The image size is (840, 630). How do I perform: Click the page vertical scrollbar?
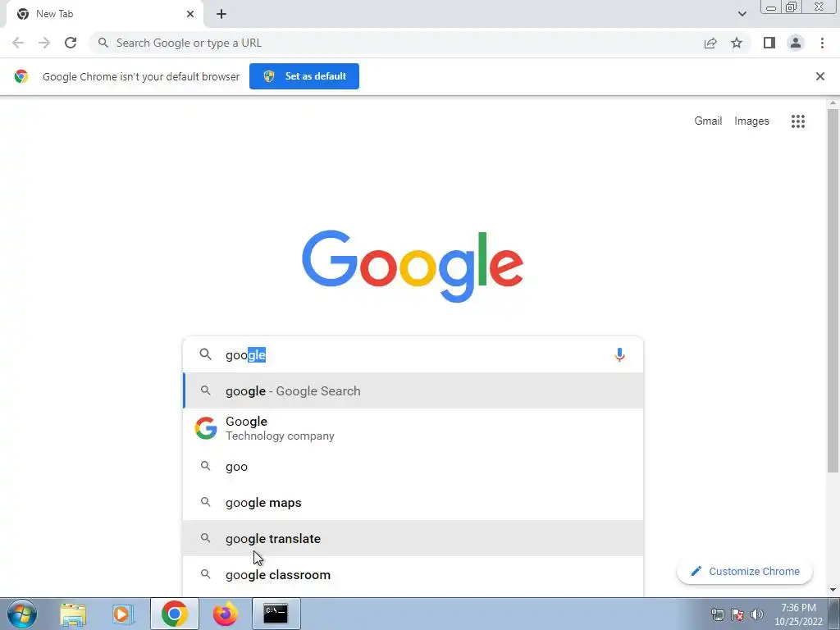[833, 290]
